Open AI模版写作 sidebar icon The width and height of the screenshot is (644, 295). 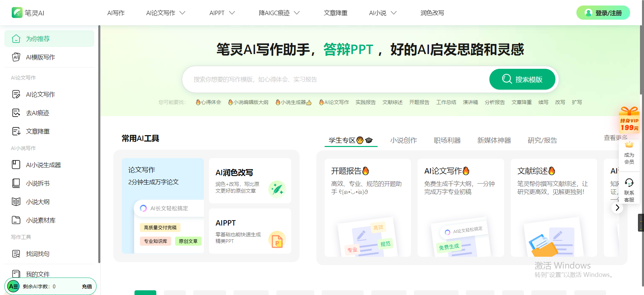[16, 57]
